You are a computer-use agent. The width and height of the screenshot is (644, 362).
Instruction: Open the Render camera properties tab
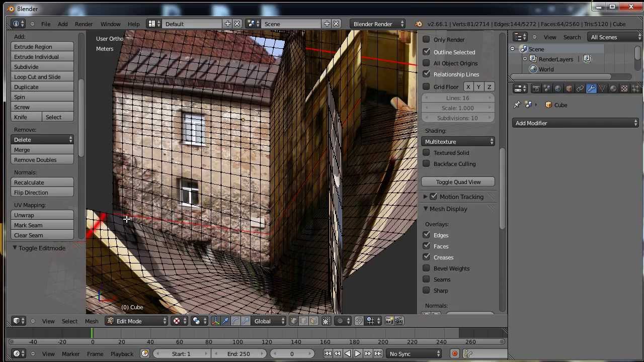click(536, 88)
